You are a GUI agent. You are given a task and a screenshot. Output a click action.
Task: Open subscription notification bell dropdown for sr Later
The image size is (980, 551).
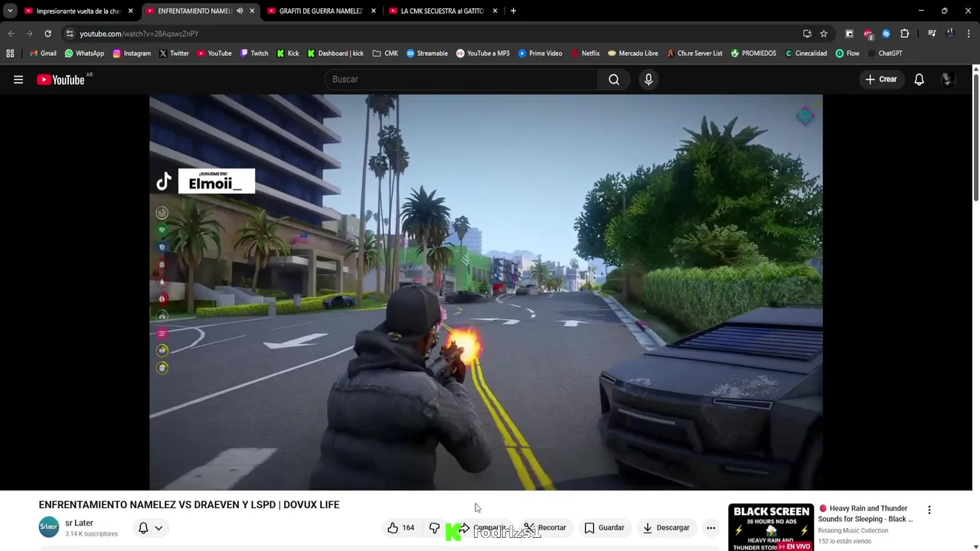tap(150, 528)
